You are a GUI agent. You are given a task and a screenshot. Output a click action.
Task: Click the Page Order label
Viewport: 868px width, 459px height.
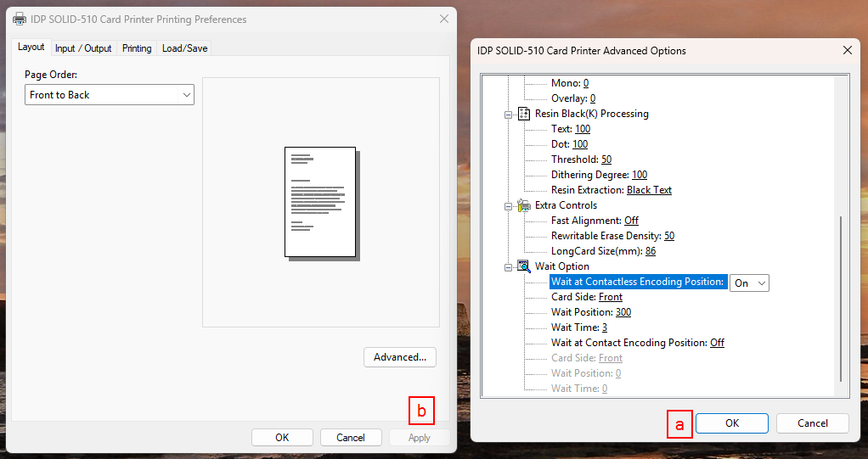pyautogui.click(x=51, y=75)
